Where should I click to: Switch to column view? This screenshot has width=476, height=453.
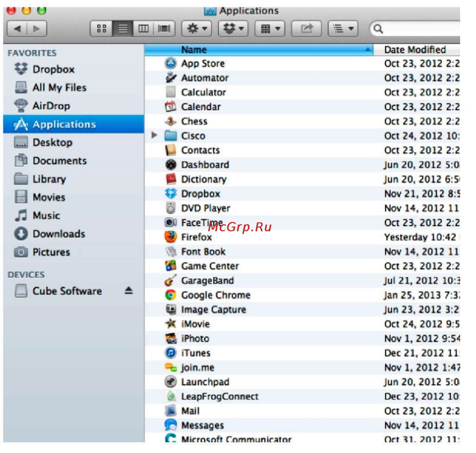(x=143, y=29)
